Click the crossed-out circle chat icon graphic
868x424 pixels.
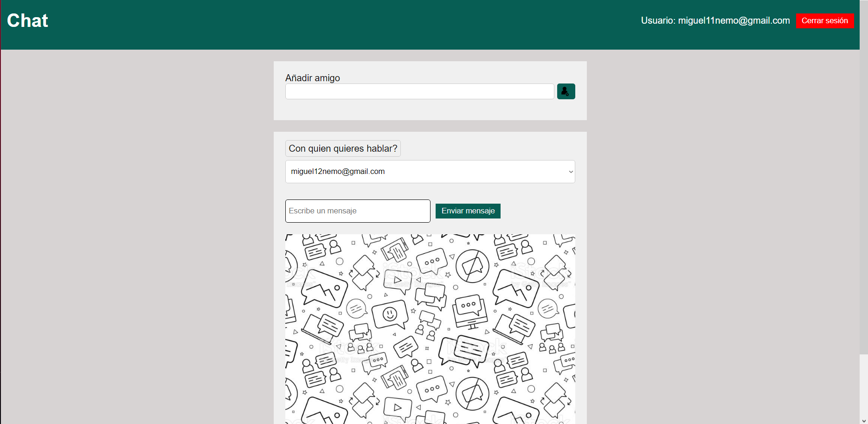click(x=472, y=268)
